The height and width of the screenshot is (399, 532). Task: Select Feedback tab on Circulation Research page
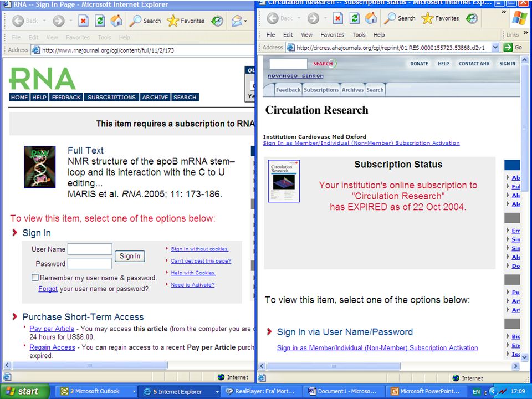point(288,90)
